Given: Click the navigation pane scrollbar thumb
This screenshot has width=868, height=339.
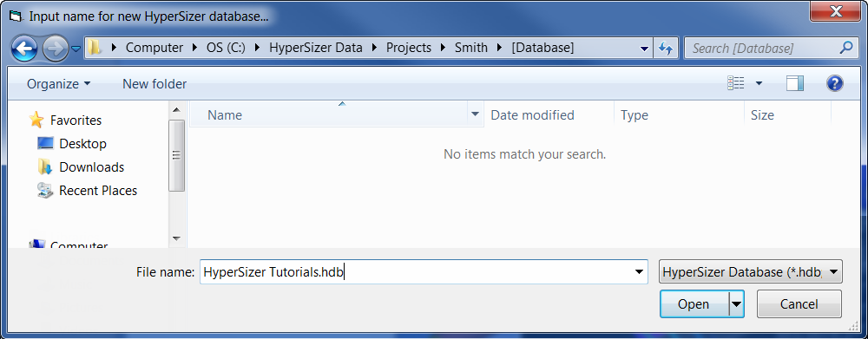Looking at the screenshot, I should click(176, 155).
